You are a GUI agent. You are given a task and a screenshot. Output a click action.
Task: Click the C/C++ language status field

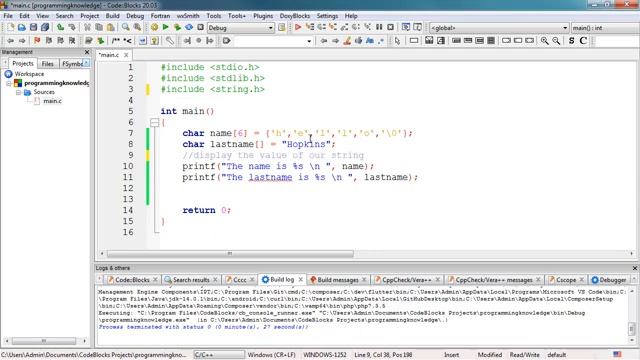click(219, 355)
